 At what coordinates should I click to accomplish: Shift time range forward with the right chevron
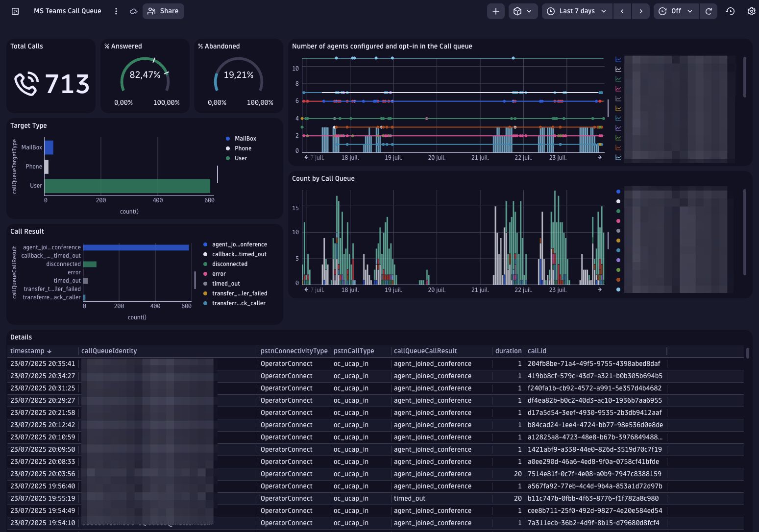coord(641,11)
